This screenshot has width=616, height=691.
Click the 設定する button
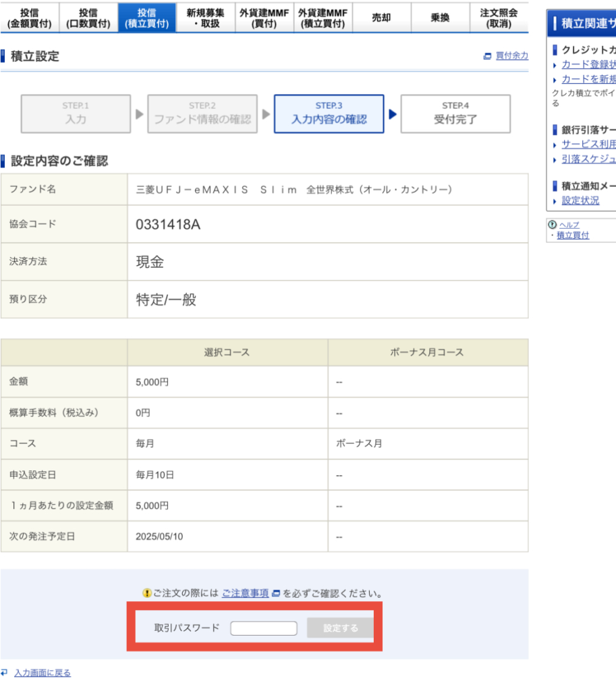click(x=340, y=628)
